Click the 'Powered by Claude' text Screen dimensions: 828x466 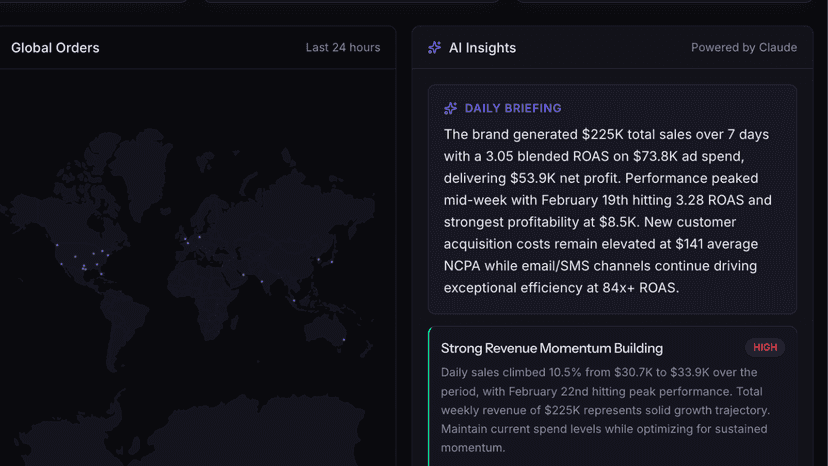(x=744, y=48)
